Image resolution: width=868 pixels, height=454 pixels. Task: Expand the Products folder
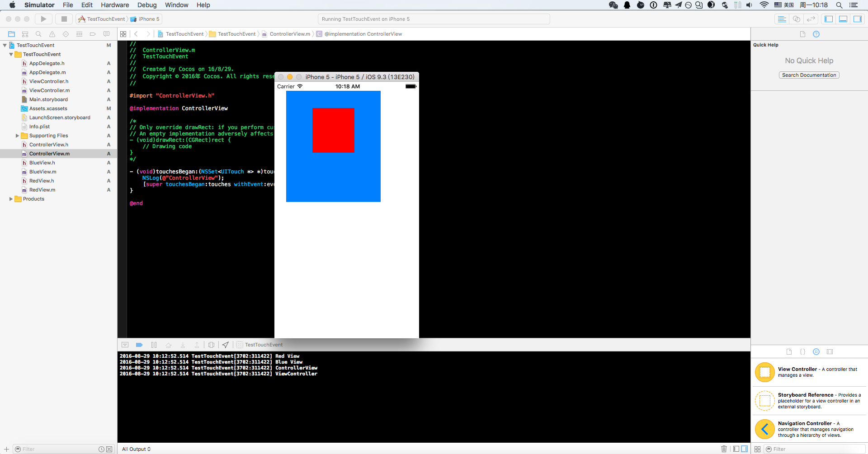(11, 199)
